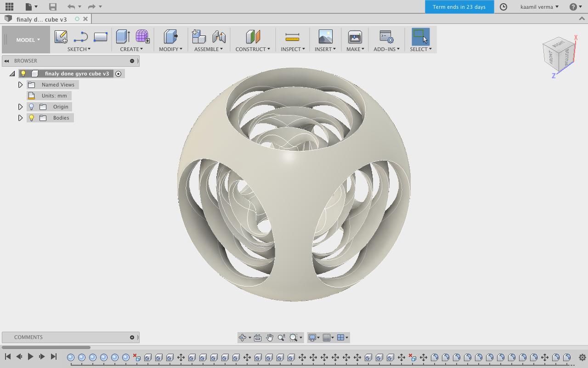This screenshot has width=588, height=368.
Task: Activate the root component radio button
Action: (x=118, y=74)
